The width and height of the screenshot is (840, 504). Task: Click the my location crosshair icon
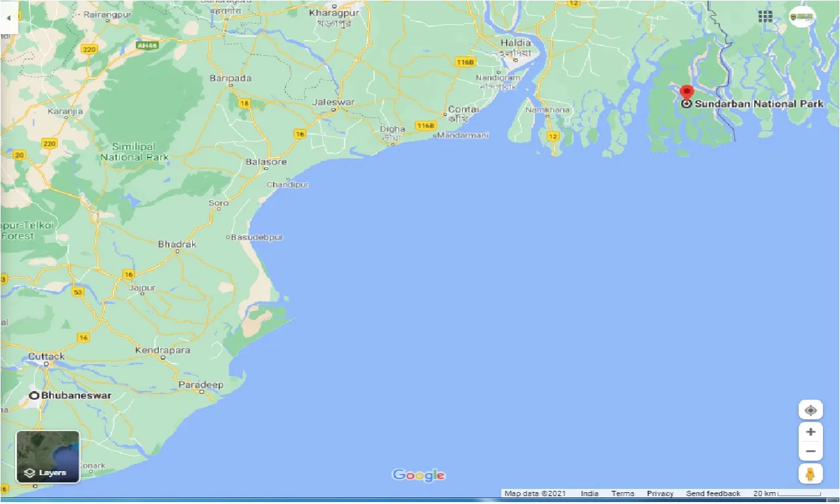(810, 409)
